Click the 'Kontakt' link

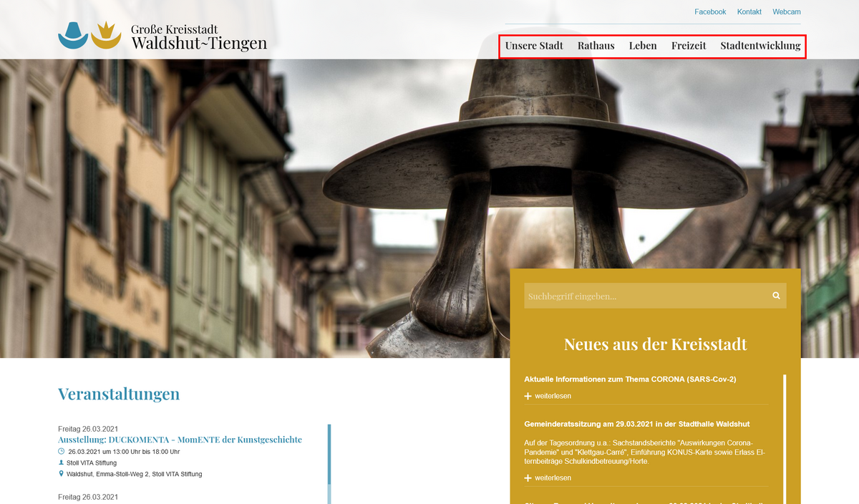pyautogui.click(x=749, y=12)
